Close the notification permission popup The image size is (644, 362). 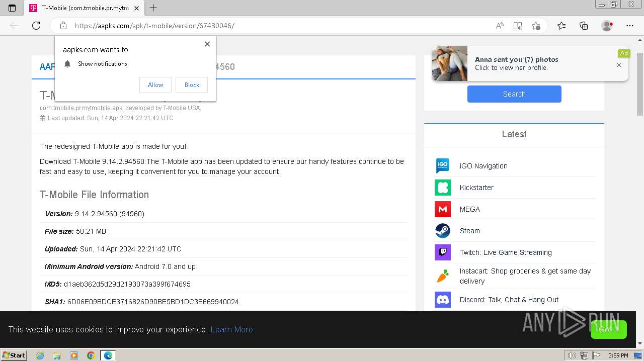tap(207, 44)
